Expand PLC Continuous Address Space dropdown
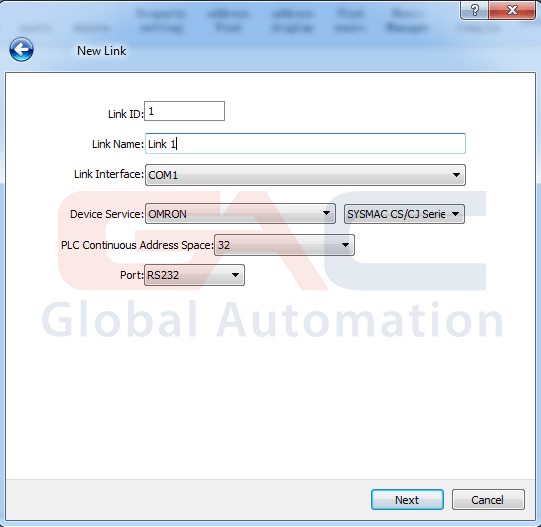Screen dimensions: 541x527 point(284,245)
